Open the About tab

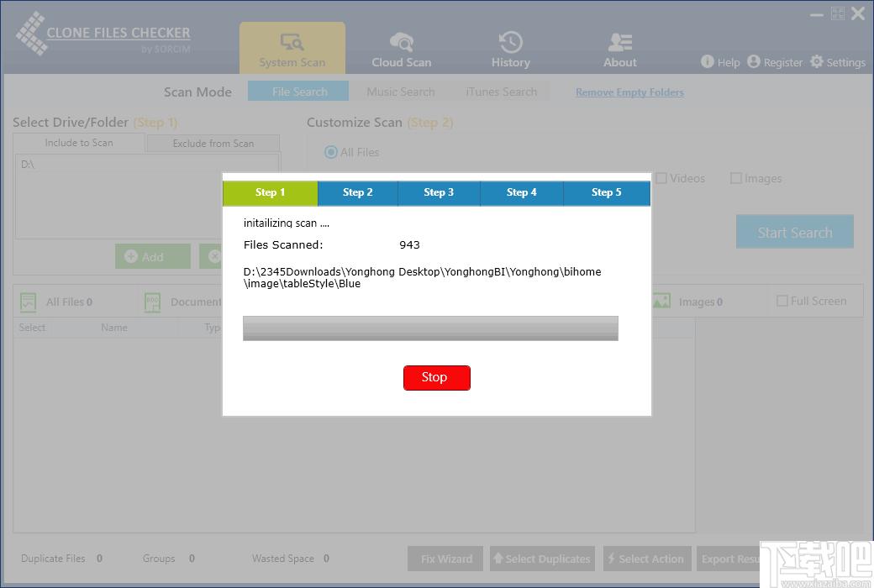point(620,50)
